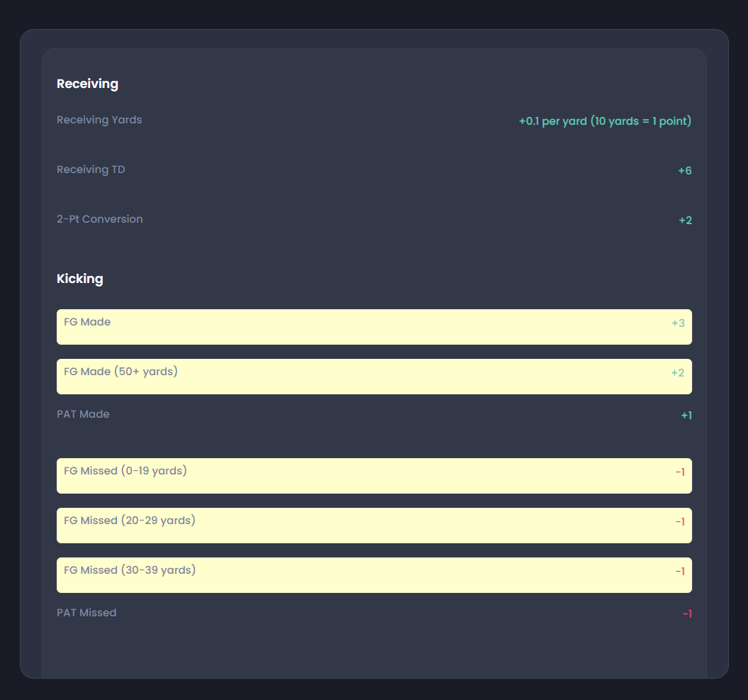Click the -1 value for FG Missed 0-19
748x700 pixels.
coord(679,472)
